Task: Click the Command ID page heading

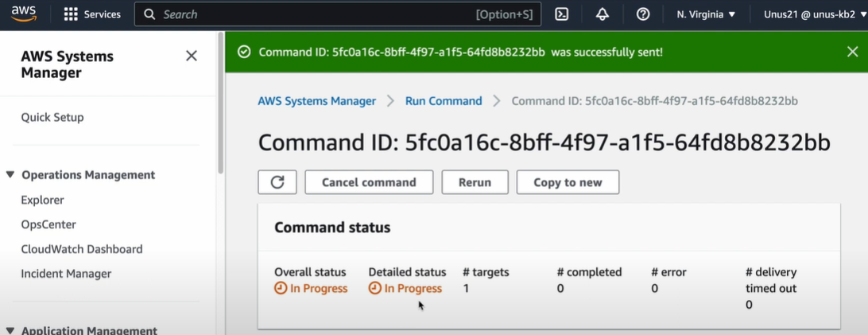Action: [x=544, y=142]
